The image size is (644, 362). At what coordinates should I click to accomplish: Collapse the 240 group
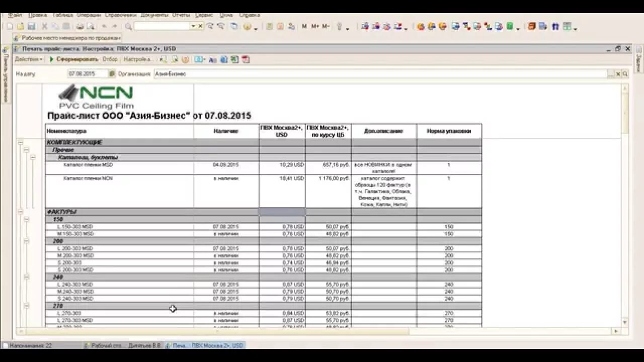coord(27,277)
